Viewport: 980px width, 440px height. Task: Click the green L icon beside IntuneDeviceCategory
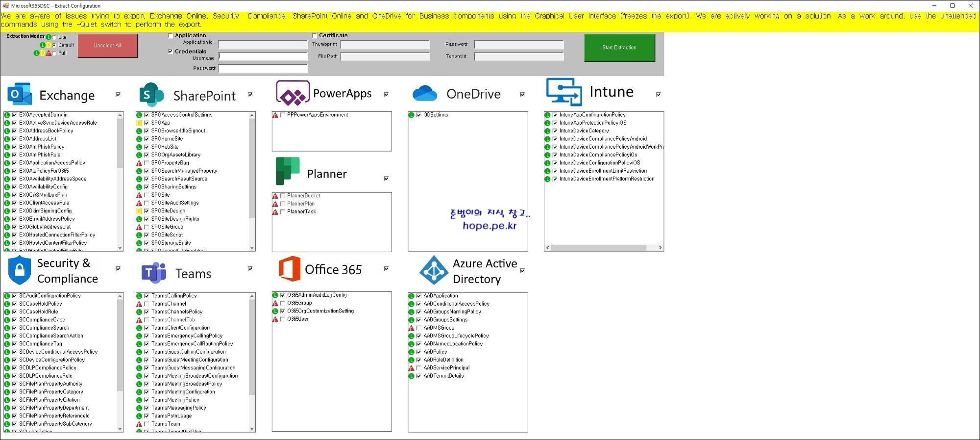click(x=547, y=131)
